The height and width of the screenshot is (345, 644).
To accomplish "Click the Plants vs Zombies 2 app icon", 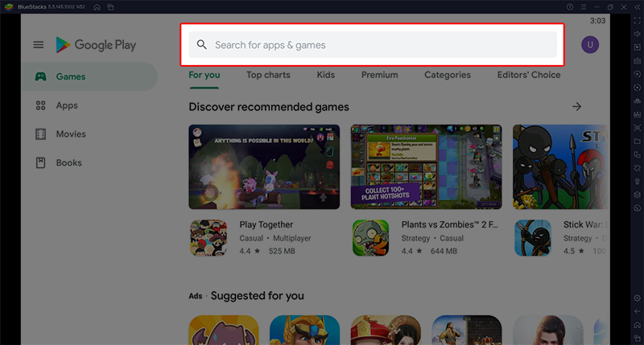I will 370,238.
